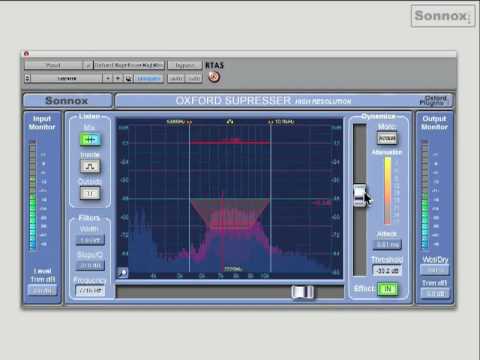Click the previous preset minus button

coord(108,78)
